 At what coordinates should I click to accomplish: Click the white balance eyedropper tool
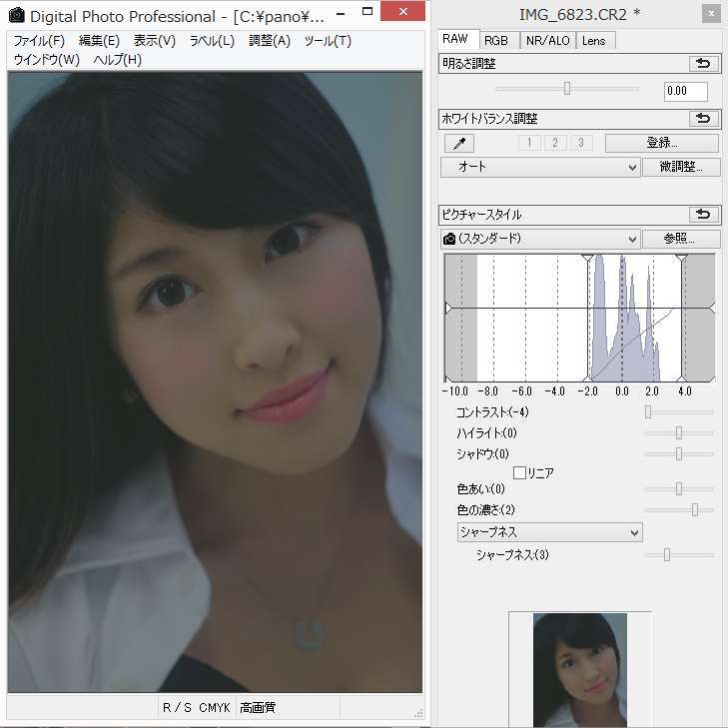pos(458,143)
